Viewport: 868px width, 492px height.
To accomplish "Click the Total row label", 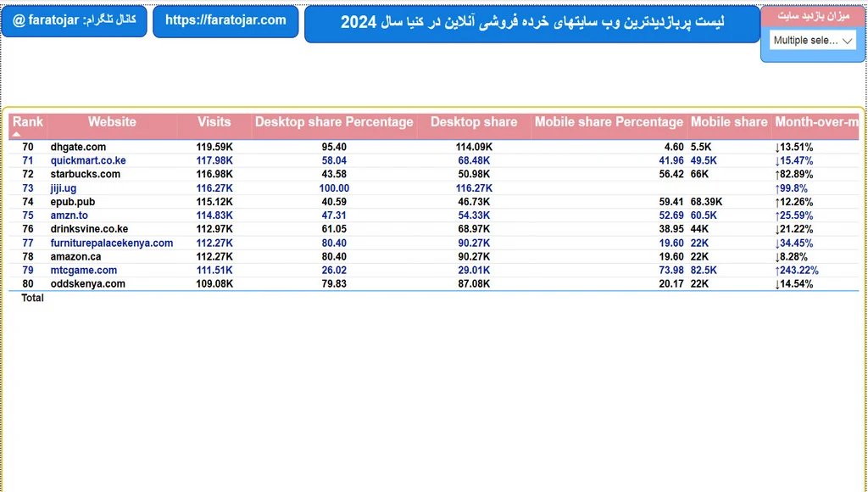I will point(32,298).
